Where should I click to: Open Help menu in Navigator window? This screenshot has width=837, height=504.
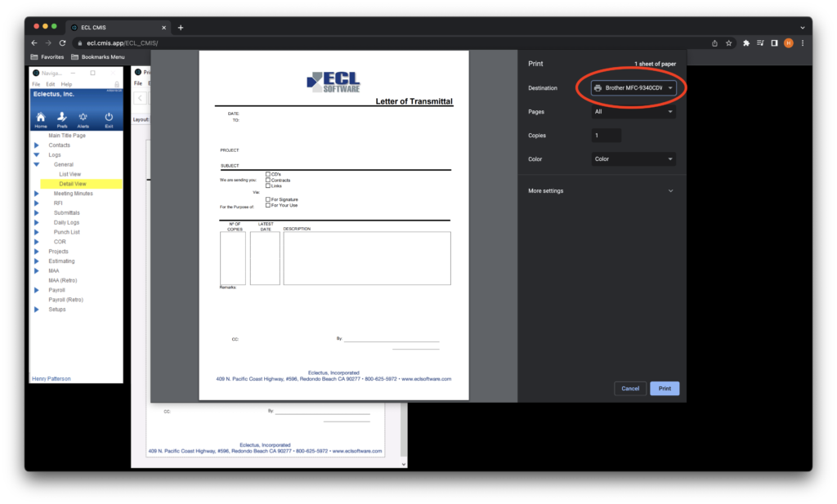coord(66,84)
